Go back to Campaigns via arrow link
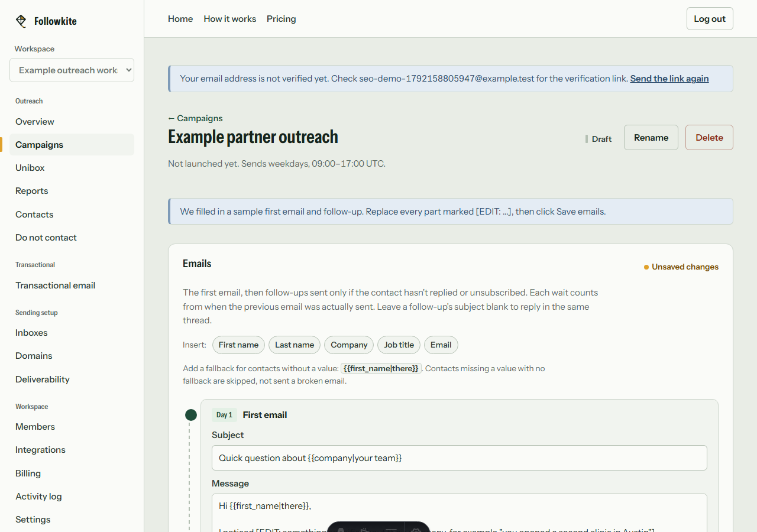Viewport: 757px width, 532px height. (195, 118)
